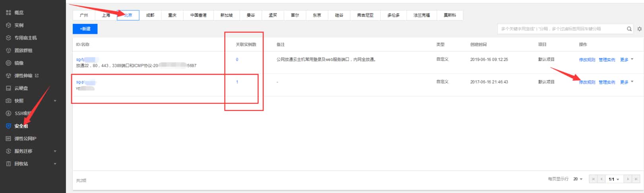Viewport: 644px width, 193px height.
Task: Open 专用宿主机 dedicated host icon
Action: [8, 38]
